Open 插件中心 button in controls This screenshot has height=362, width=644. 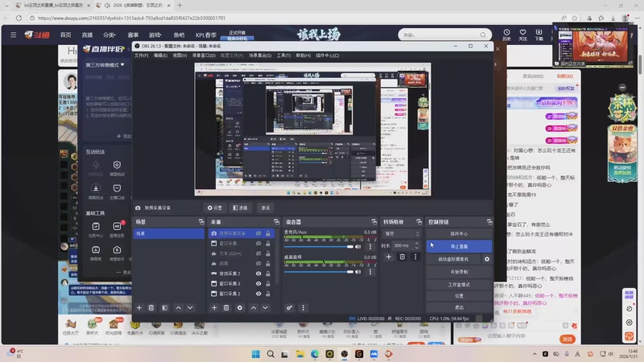click(459, 233)
